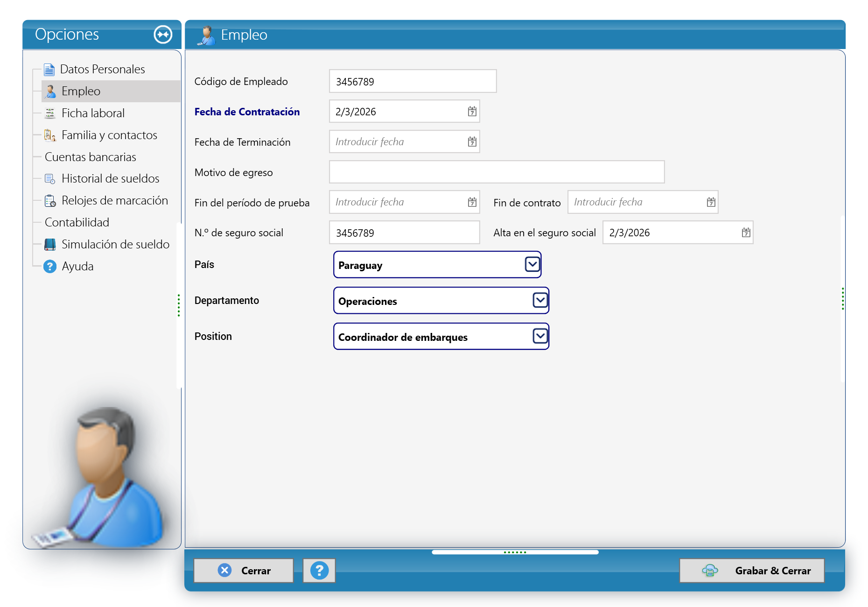This screenshot has height=607, width=868.
Task: Open the Operaciones department combo box
Action: [x=441, y=301]
